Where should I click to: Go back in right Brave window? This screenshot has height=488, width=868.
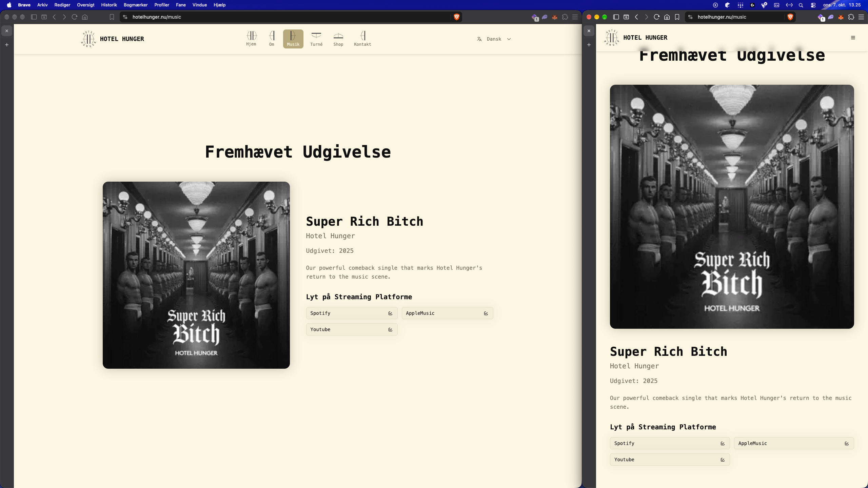[636, 17]
